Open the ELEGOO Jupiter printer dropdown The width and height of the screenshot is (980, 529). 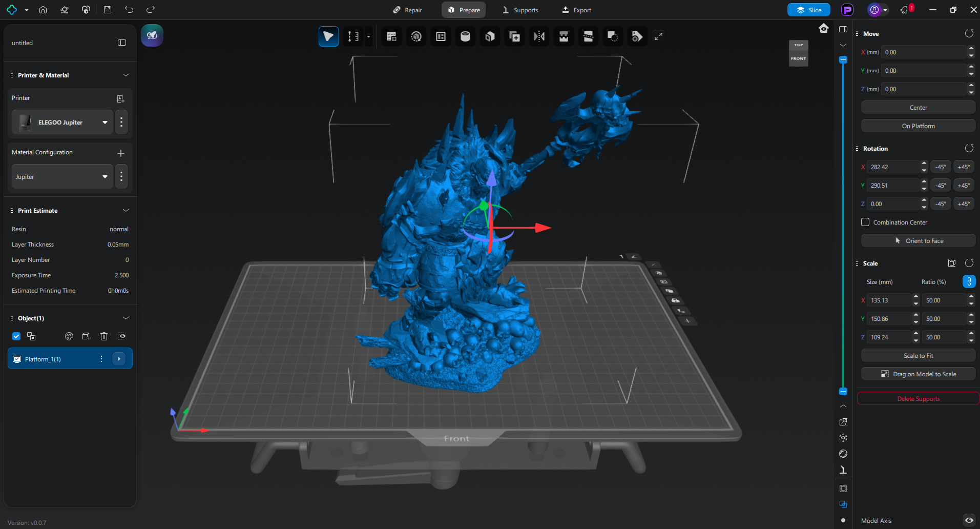point(62,122)
